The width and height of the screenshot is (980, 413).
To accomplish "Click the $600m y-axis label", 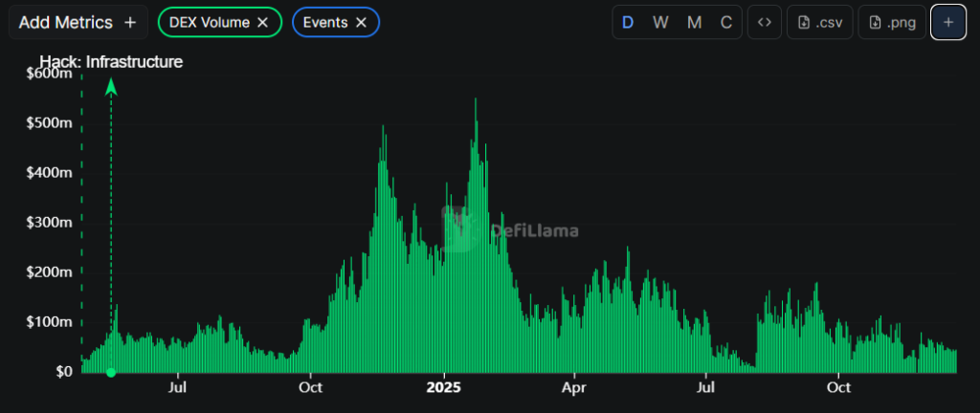I will click(50, 74).
